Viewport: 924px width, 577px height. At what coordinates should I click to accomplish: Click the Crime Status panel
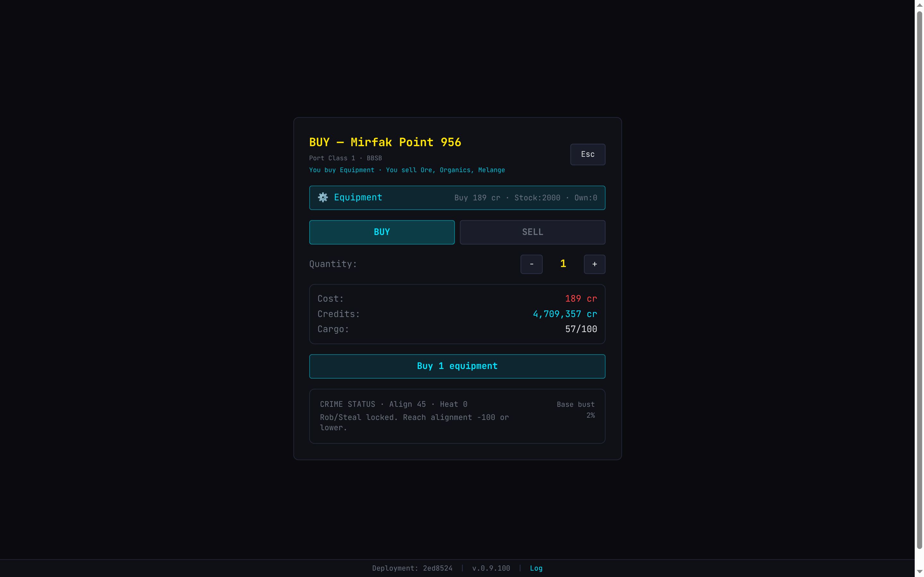457,416
